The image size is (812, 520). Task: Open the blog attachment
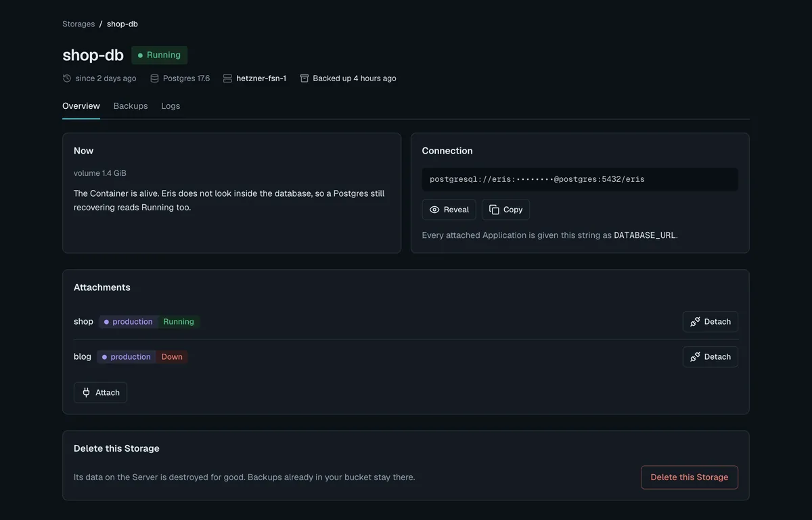(83, 357)
